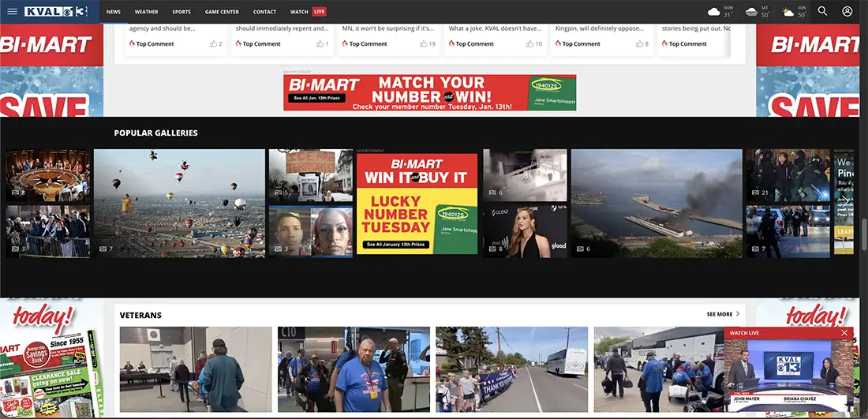Open the grayscale surveillance gallery with 6 photos
The height and width of the screenshot is (419, 868).
(525, 175)
